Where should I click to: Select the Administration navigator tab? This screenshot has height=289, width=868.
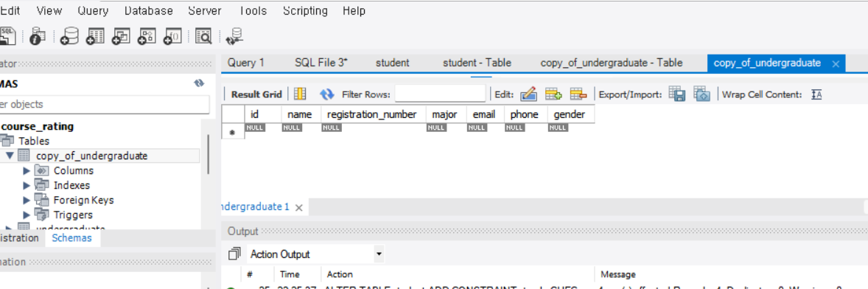pyautogui.click(x=19, y=238)
